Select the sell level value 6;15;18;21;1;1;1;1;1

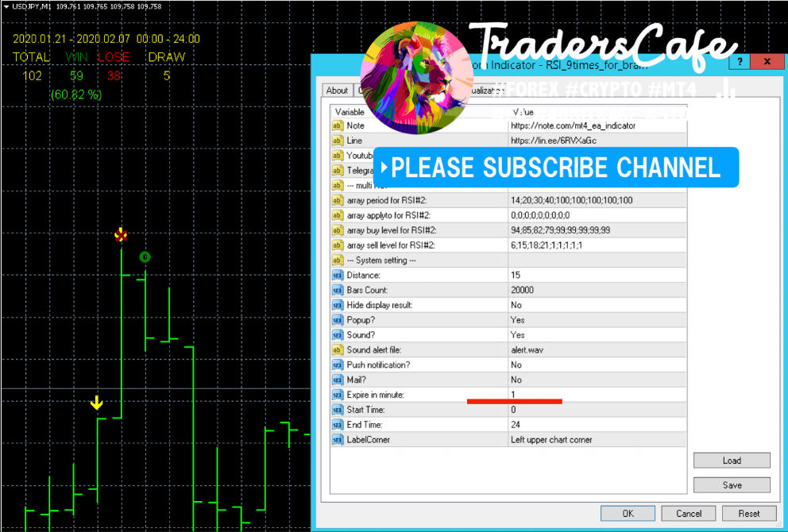[547, 245]
